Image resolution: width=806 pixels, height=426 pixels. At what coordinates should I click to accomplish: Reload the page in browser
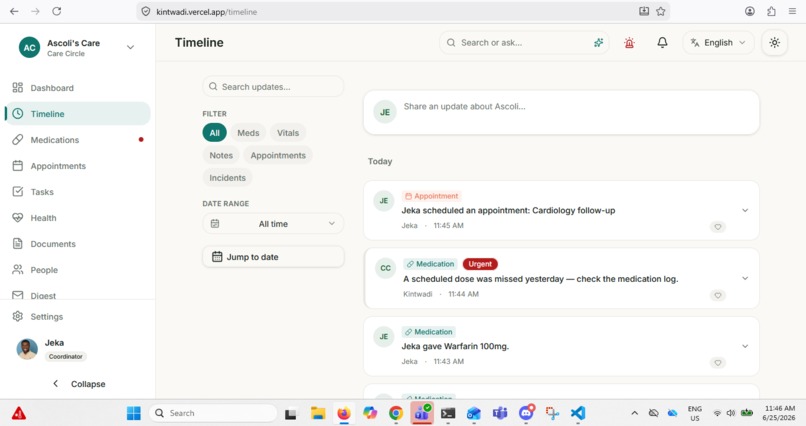click(57, 11)
